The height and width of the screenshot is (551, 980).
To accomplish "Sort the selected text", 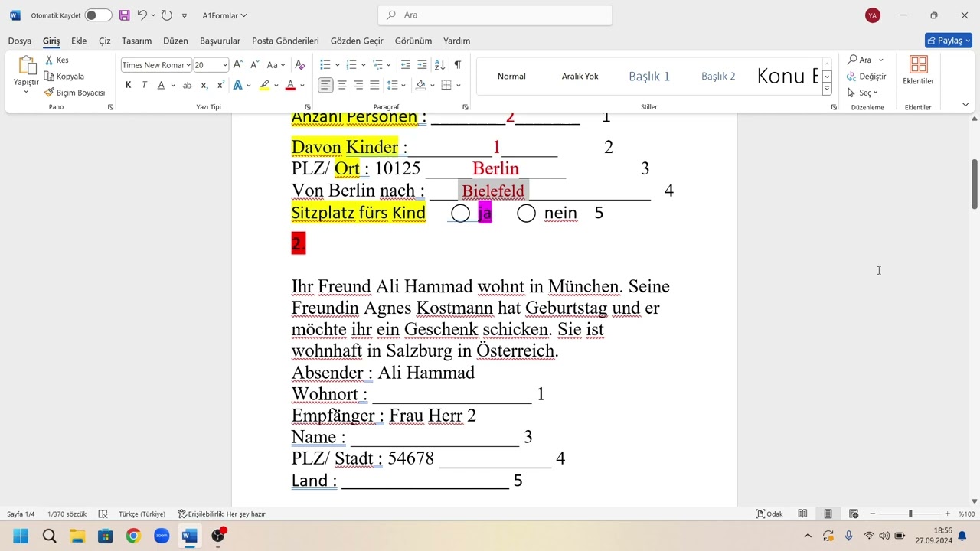I will point(439,65).
